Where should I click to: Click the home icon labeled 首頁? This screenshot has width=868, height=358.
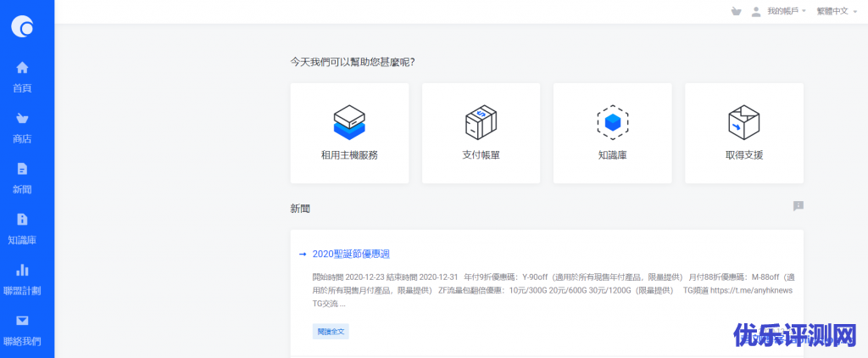point(23,68)
